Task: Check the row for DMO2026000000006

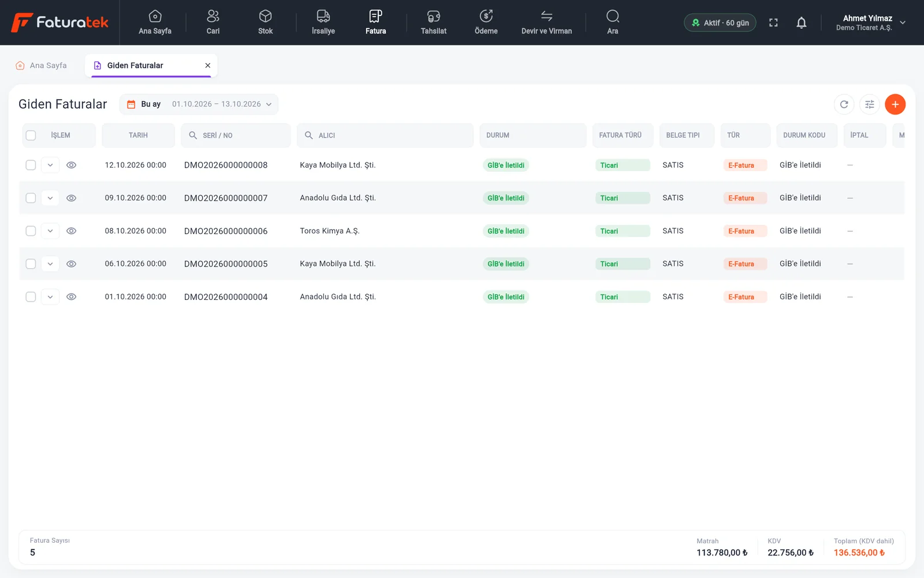Action: click(31, 231)
